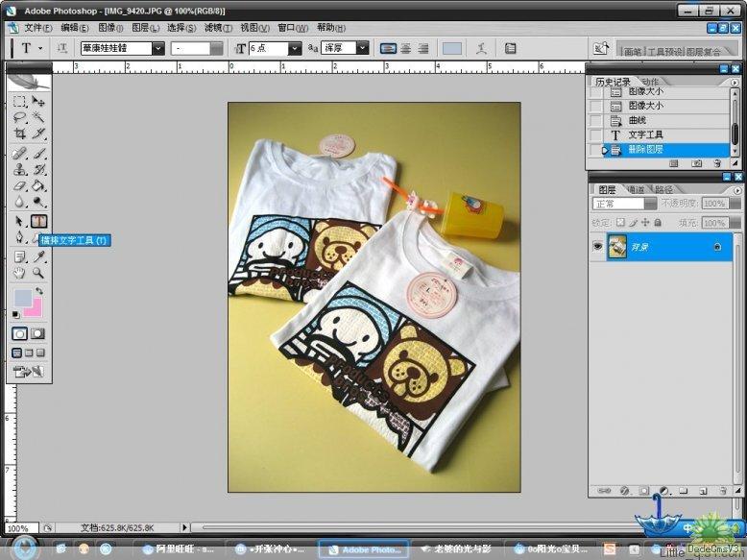The width and height of the screenshot is (747, 560).
Task: Select the Dodge tool
Action: [38, 201]
